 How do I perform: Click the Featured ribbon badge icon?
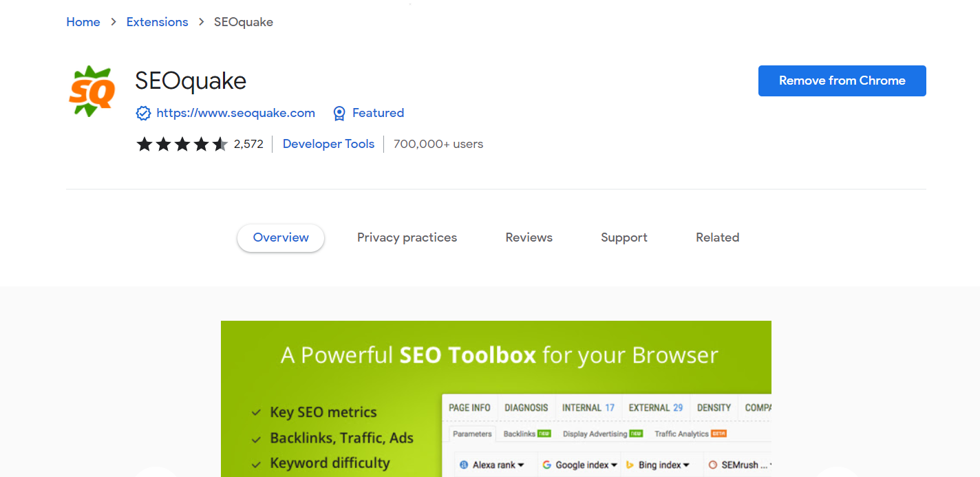click(339, 113)
